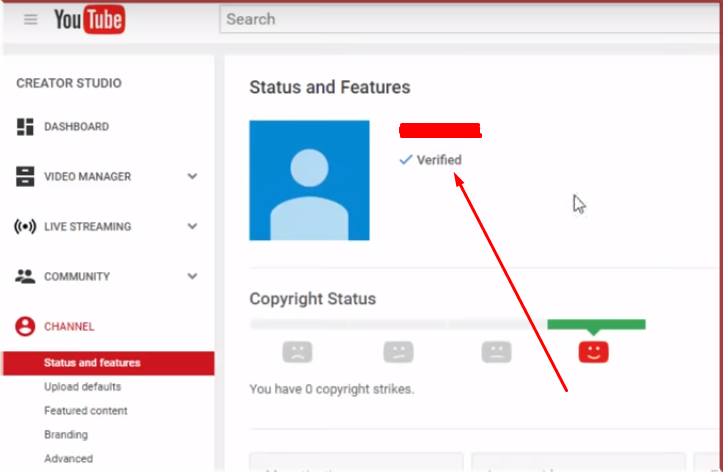The image size is (723, 472).
Task: Click the first sad face icon
Action: tap(297, 351)
